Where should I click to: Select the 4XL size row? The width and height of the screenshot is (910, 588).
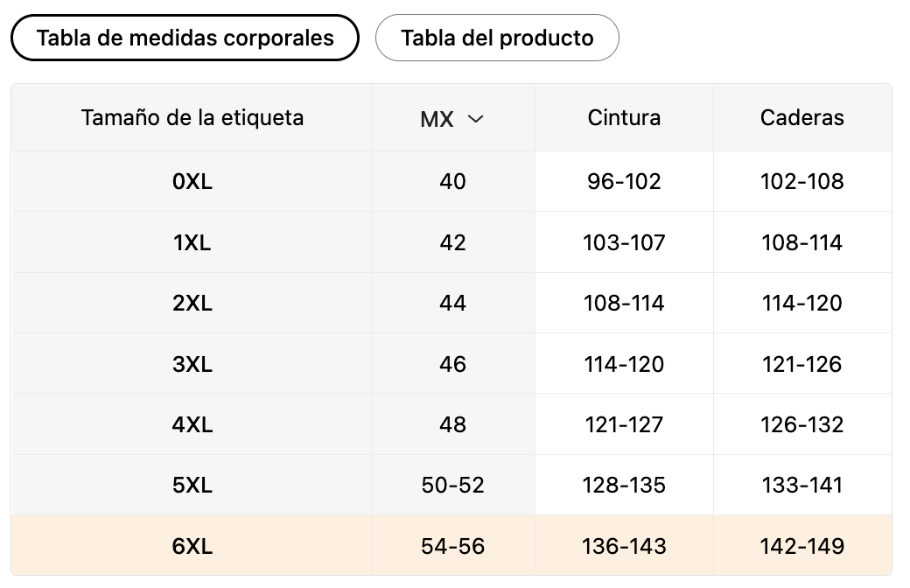tap(451, 424)
